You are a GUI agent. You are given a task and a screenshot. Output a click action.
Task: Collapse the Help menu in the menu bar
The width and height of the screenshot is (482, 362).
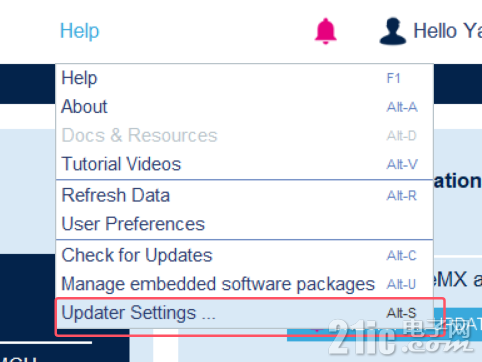point(79,31)
